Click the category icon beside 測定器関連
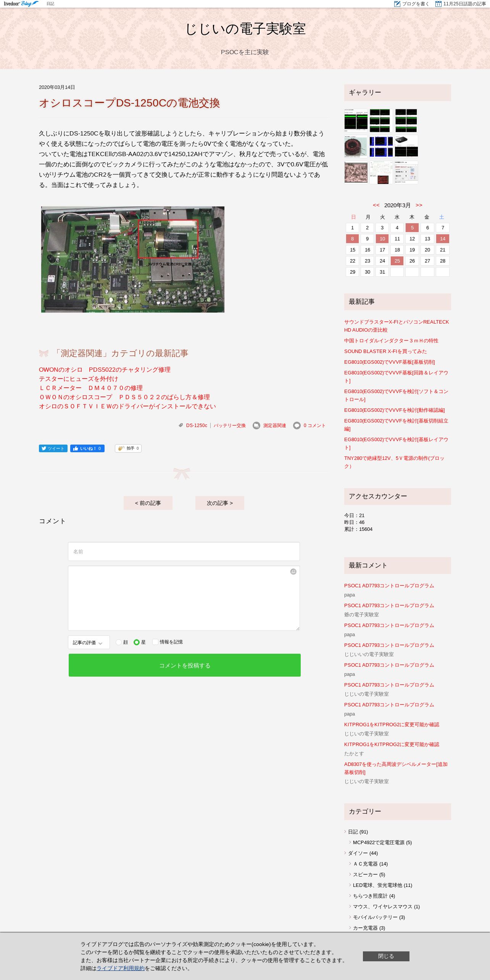 click(256, 426)
